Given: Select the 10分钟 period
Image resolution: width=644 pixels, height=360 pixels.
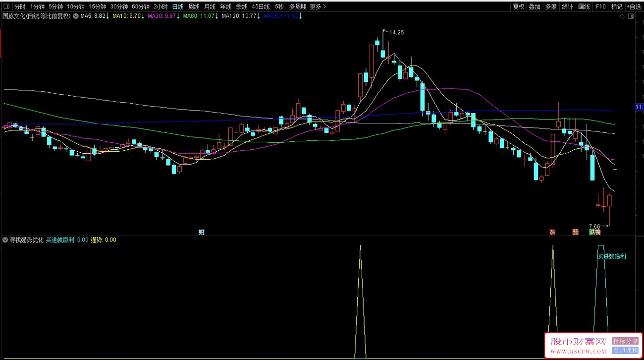Looking at the screenshot, I should tap(76, 7).
